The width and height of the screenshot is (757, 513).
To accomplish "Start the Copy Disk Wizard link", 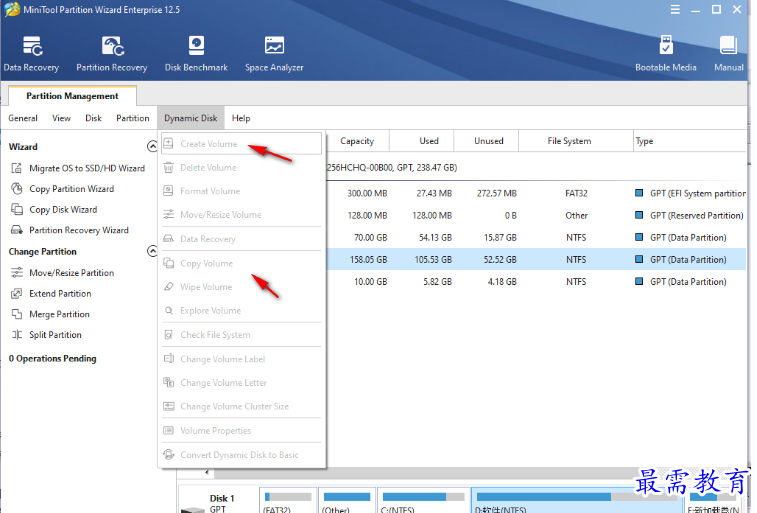I will 63,209.
